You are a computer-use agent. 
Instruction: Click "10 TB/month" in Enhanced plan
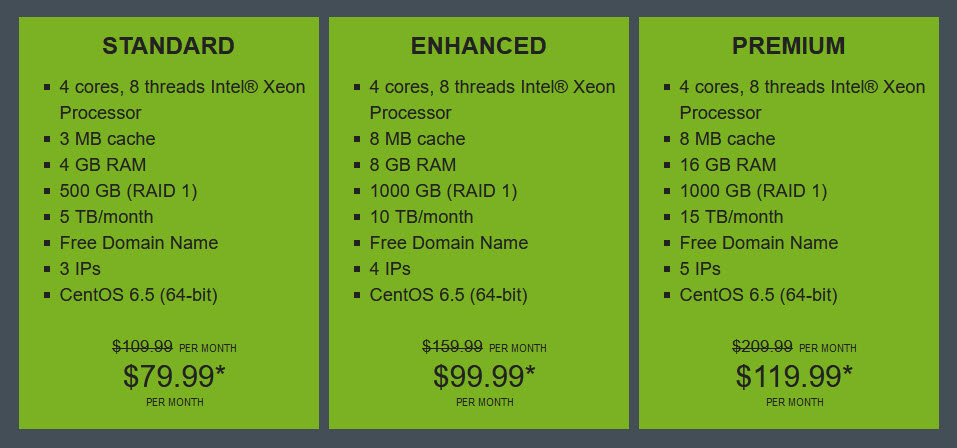[x=421, y=217]
